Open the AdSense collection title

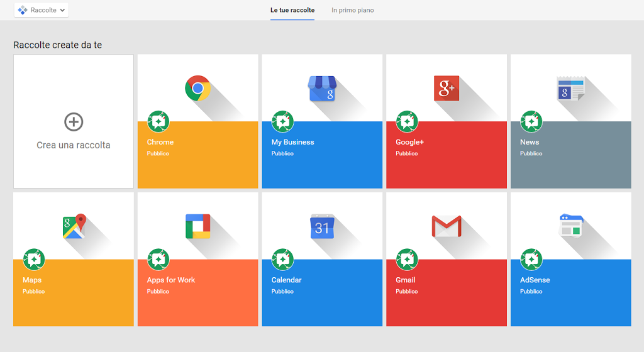point(535,280)
